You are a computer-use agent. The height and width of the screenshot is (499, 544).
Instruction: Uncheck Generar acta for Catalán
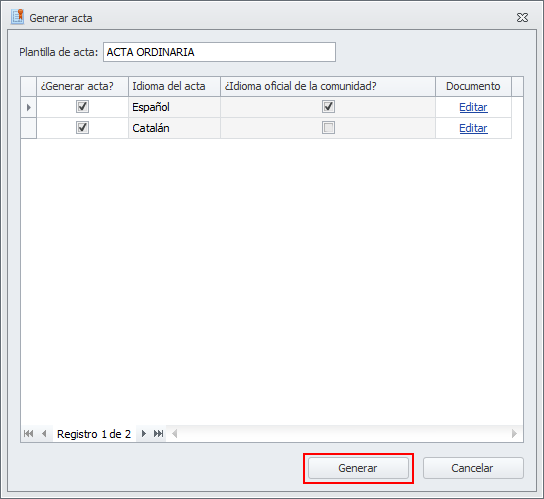(82, 128)
